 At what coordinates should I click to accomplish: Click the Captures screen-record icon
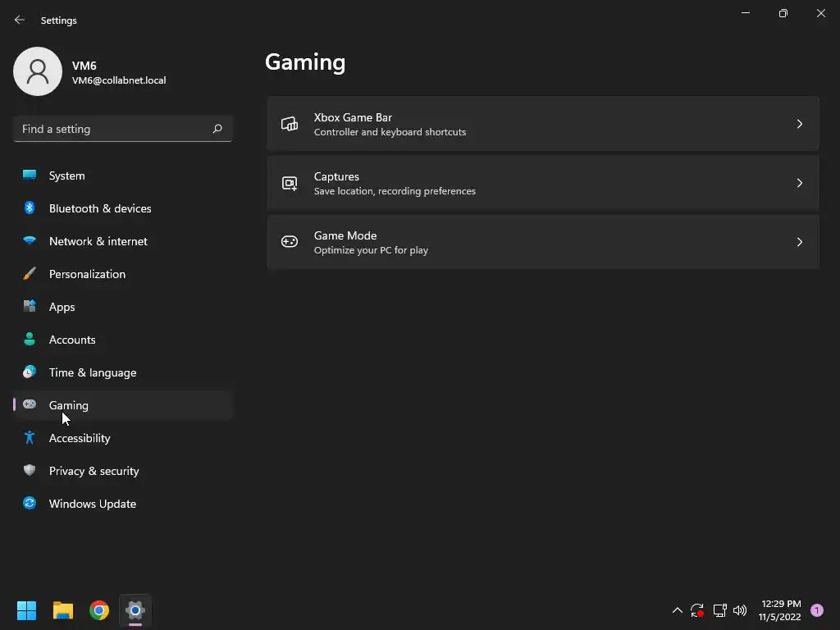click(290, 183)
